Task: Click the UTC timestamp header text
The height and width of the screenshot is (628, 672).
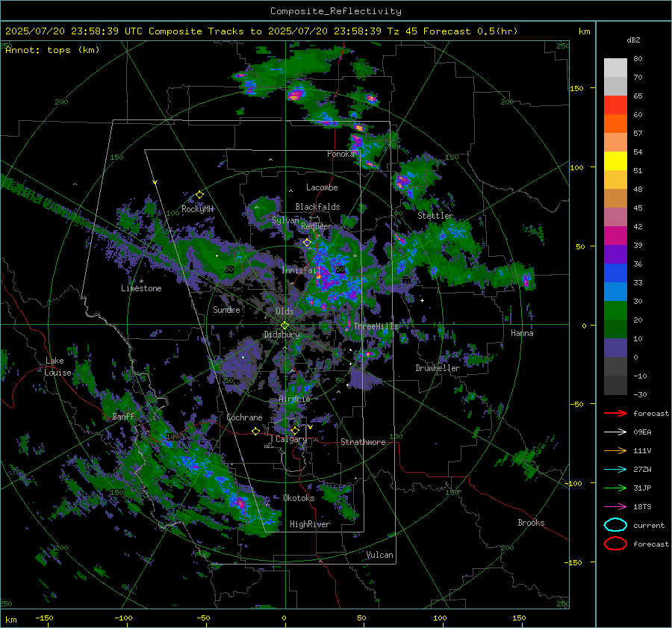Action: 261,31
